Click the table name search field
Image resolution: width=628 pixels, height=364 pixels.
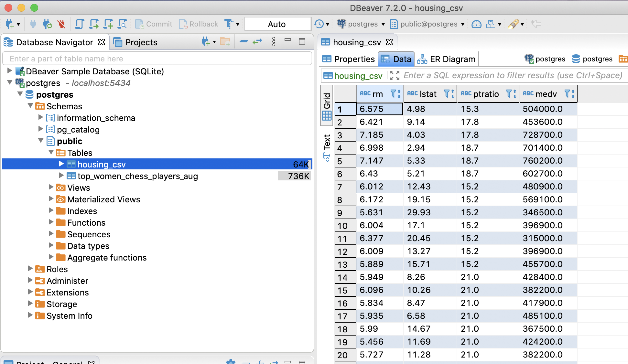point(157,59)
